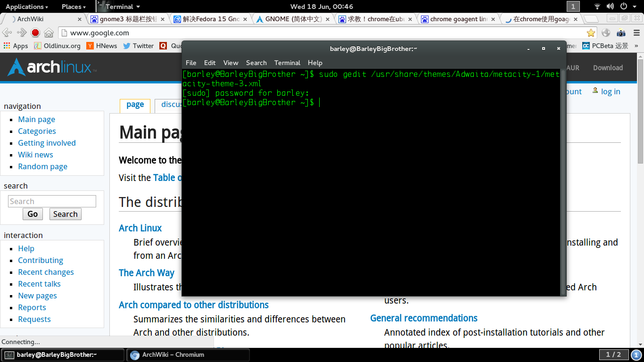Switch to the GNOME (简体中文) tab
Screen dimensions: 644x362
click(x=293, y=19)
